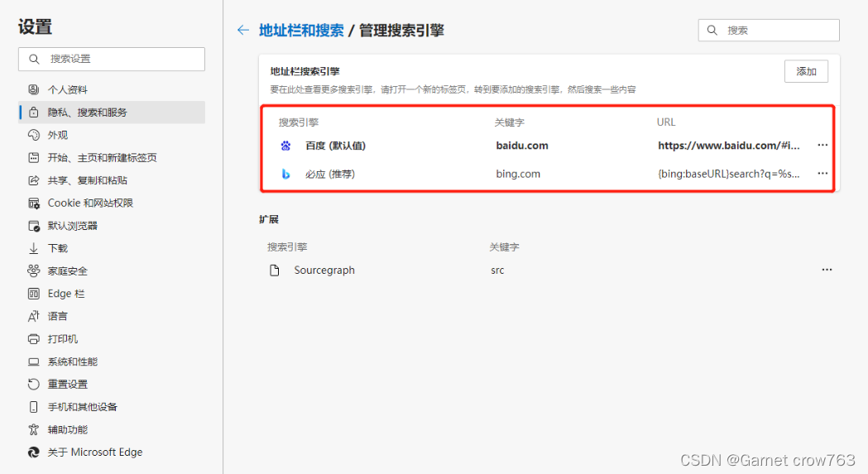Click the 打印机 printer icon
The height and width of the screenshot is (474, 868).
click(34, 339)
